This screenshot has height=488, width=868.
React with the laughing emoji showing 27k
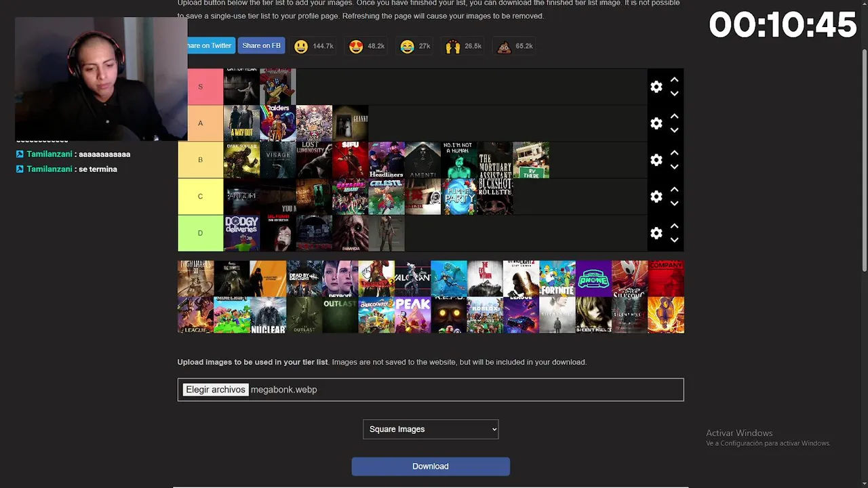click(415, 46)
